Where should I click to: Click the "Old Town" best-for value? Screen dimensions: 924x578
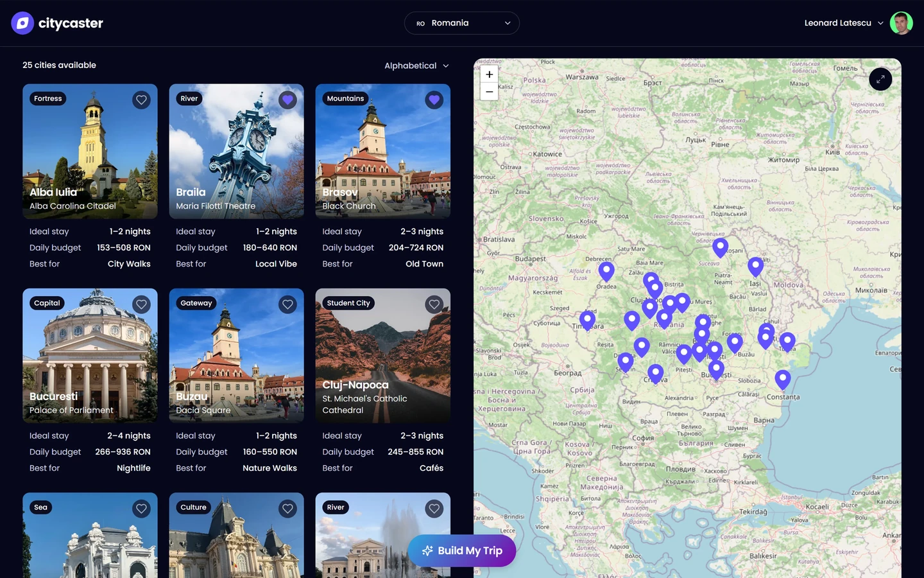pyautogui.click(x=424, y=264)
